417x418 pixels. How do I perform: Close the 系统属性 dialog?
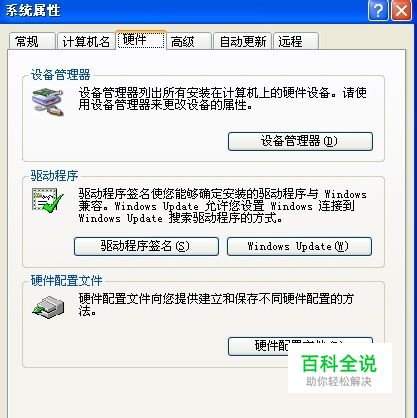click(x=401, y=10)
